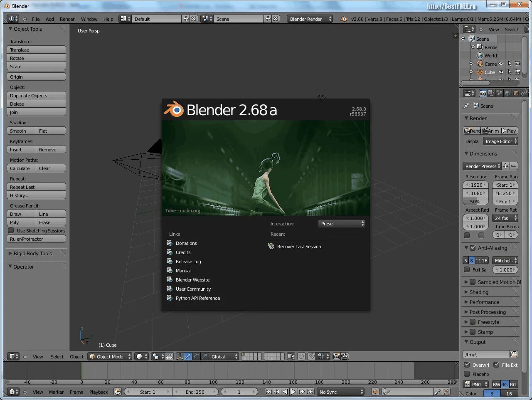Enable Use Sketching Sessions checkbox
Image resolution: width=532 pixels, height=400 pixels.
11,230
